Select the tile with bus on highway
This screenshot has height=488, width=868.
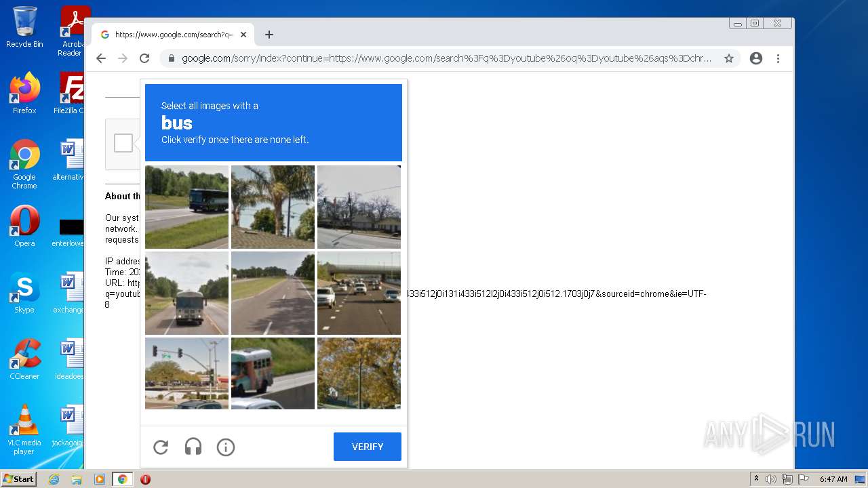(186, 207)
